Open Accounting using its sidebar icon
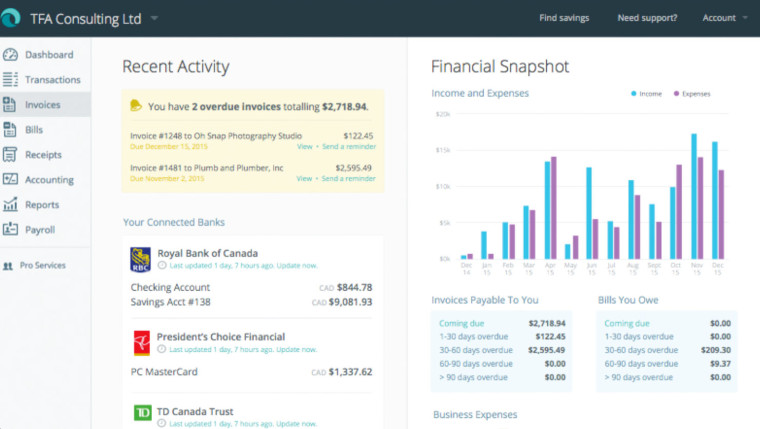 [10, 180]
